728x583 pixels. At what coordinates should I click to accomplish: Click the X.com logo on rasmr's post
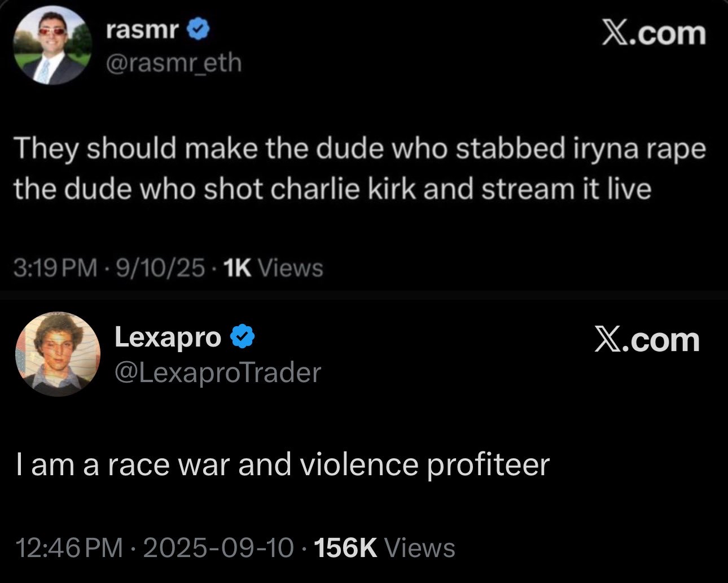654,33
